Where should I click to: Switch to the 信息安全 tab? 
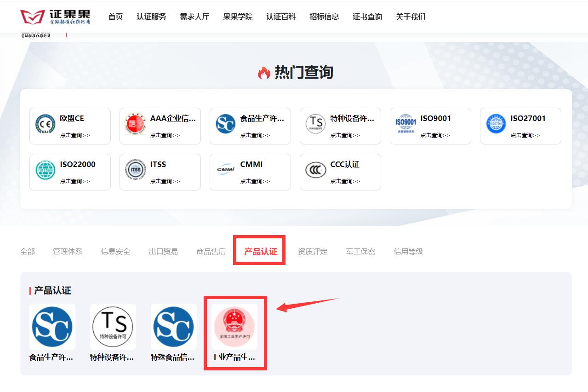(114, 251)
